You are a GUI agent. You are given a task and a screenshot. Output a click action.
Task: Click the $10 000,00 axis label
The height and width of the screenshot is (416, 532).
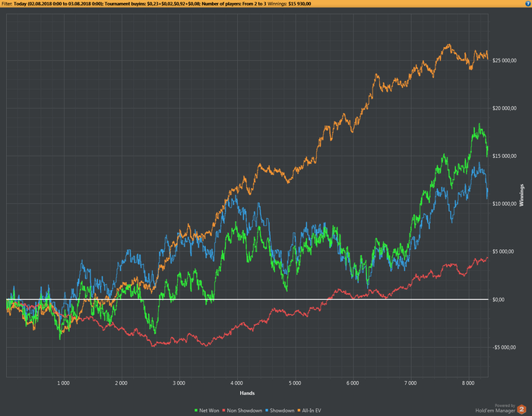tap(505, 203)
